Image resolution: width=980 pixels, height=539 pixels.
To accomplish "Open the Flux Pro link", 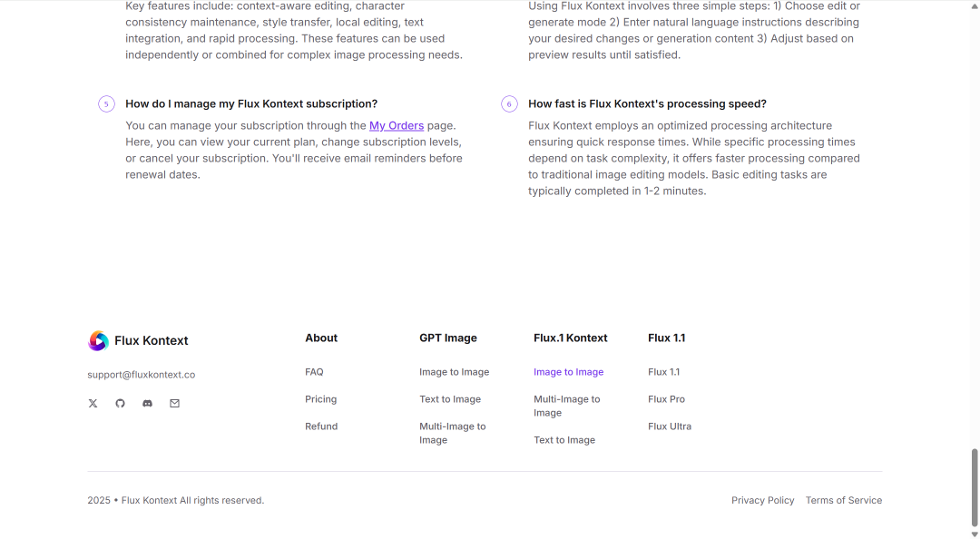I will coord(666,399).
